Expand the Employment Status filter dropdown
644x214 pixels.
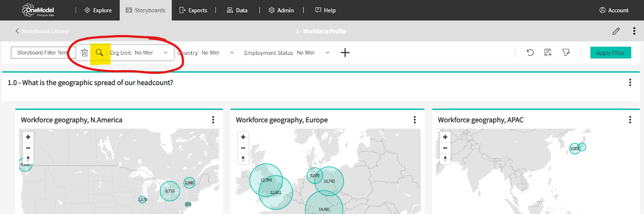[x=327, y=53]
